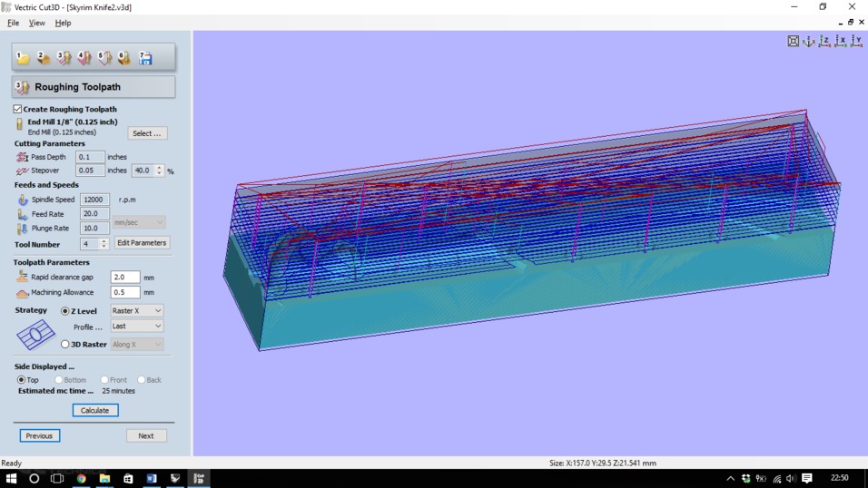The image size is (868, 488).
Task: Click the Machining Allowance field
Action: click(124, 292)
